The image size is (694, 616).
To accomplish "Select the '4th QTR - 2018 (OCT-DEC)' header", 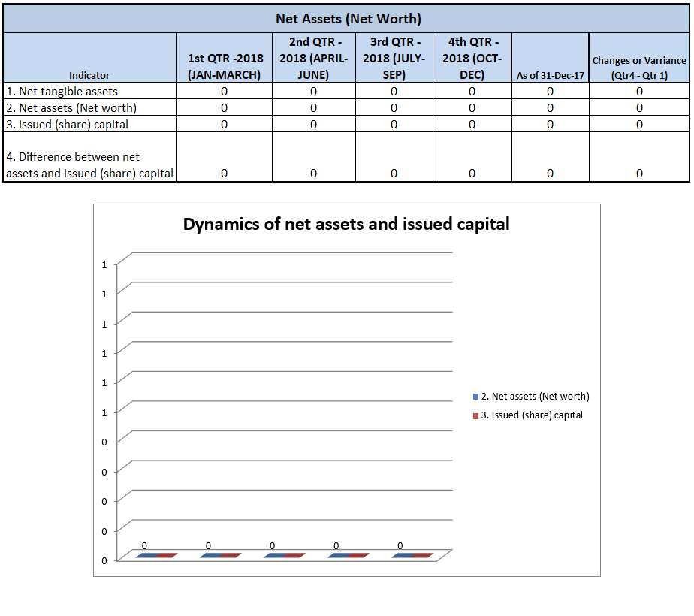I will click(x=472, y=58).
